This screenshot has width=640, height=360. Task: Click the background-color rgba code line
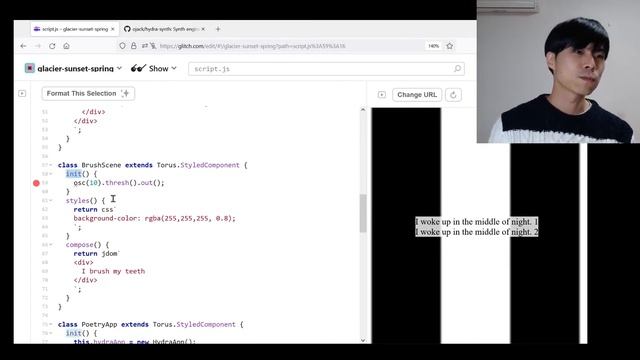(x=154, y=218)
